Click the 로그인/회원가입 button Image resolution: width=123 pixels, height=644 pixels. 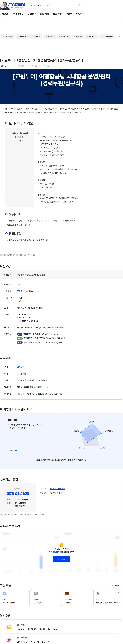[61, 559]
